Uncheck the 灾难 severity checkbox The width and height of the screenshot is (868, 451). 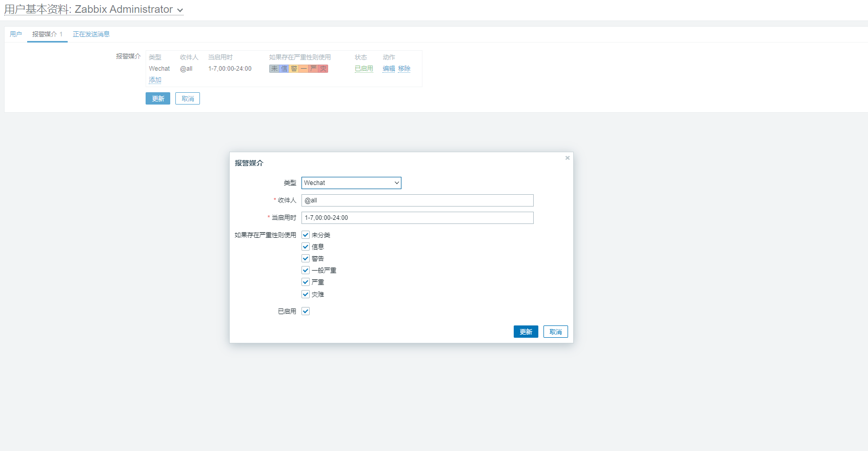(x=306, y=294)
